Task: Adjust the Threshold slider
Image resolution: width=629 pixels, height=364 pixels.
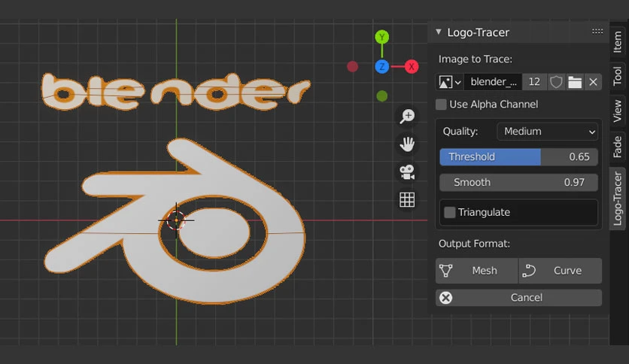Action: point(518,156)
